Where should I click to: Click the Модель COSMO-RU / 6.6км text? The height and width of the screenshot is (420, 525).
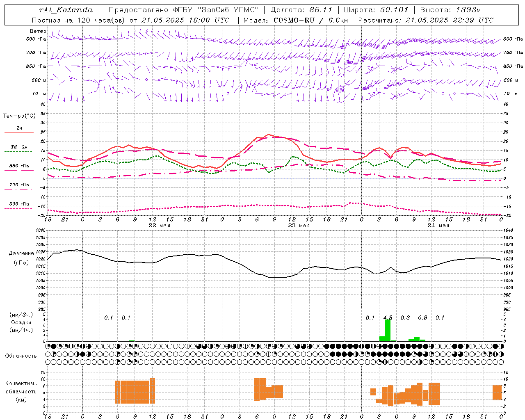(296, 20)
